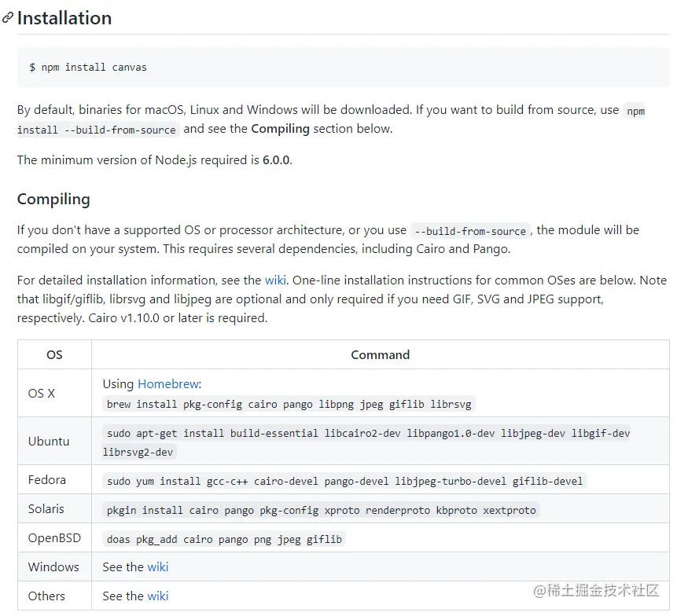Open the wiki link in the Others row
Image resolution: width=677 pixels, height=616 pixels.
click(158, 596)
